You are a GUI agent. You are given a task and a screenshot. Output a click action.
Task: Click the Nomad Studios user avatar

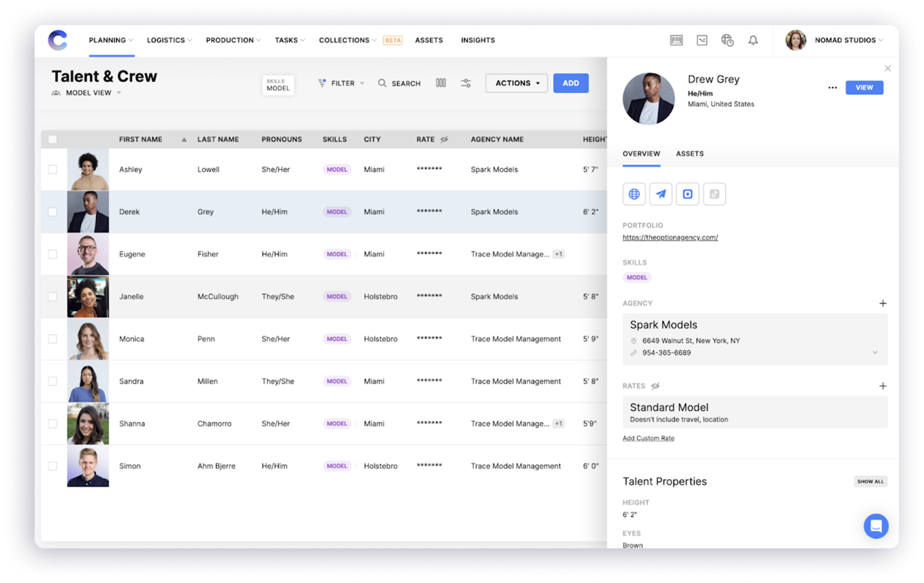[796, 40]
